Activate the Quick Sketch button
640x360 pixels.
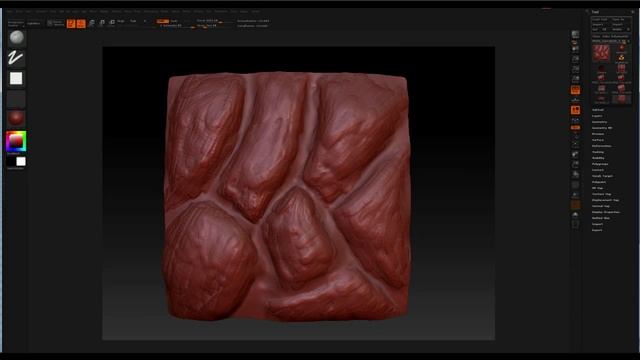pyautogui.click(x=55, y=23)
